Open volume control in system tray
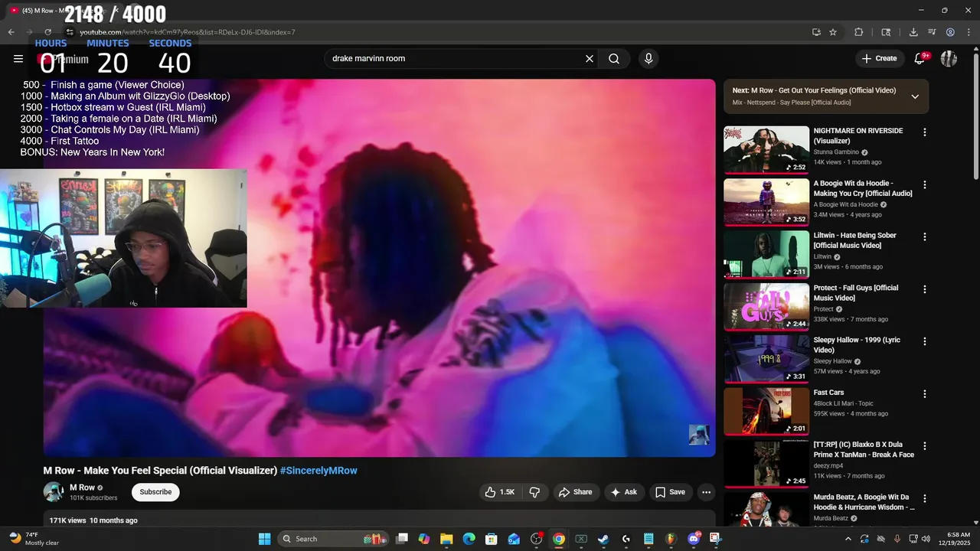Image resolution: width=980 pixels, height=551 pixels. click(x=926, y=539)
